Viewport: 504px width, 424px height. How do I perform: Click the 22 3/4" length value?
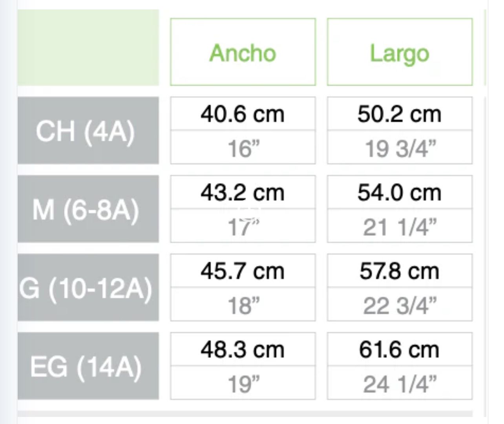(400, 305)
